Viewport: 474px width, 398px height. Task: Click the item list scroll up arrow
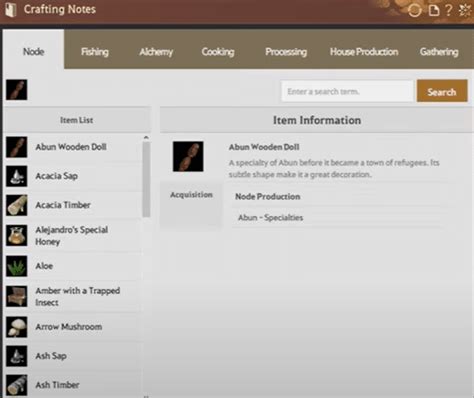146,137
